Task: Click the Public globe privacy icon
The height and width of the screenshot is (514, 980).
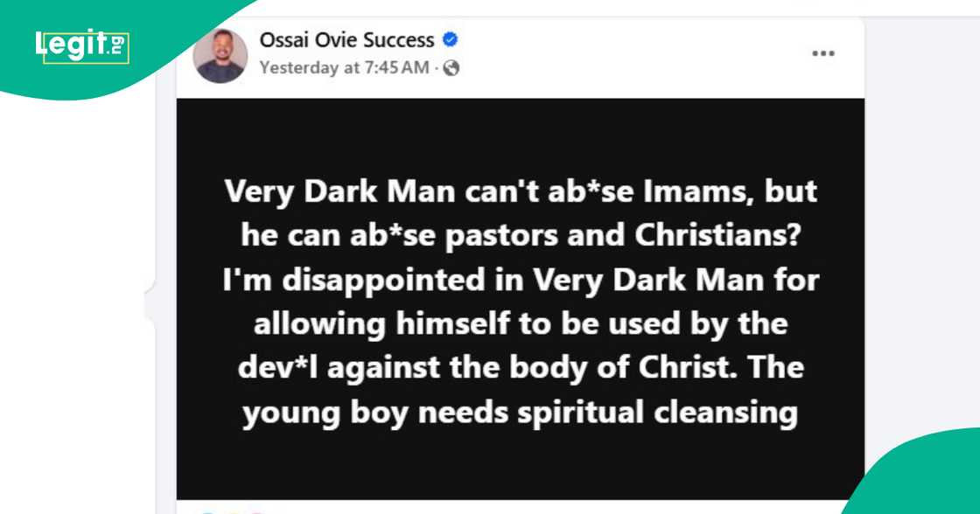Action: [451, 68]
